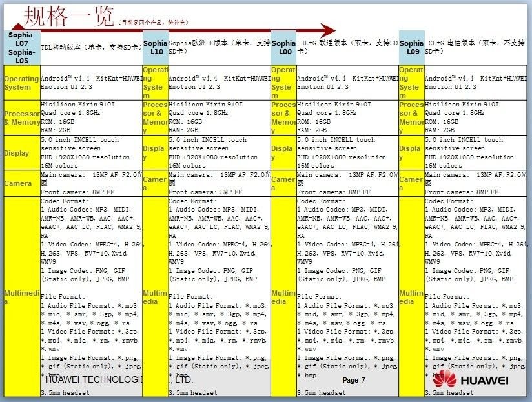532x402 pixels.
Task: Click the Camera label in Sophia-L07 column
Action: (x=18, y=183)
